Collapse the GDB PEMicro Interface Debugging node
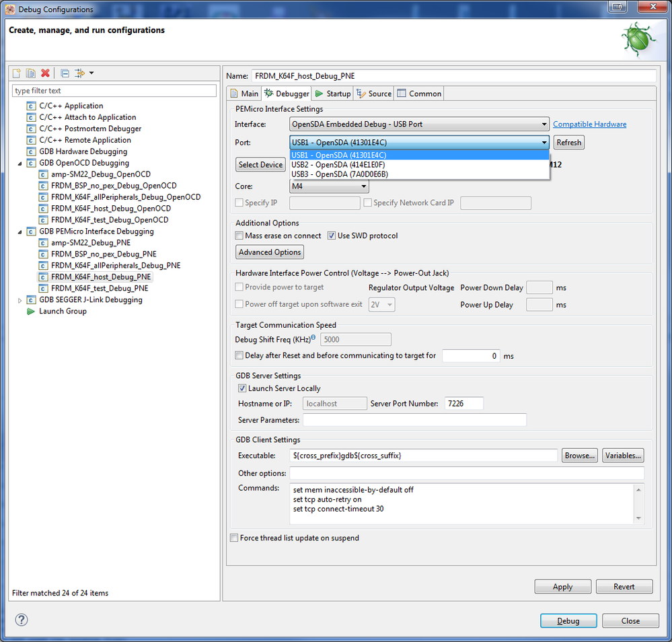 [x=20, y=232]
